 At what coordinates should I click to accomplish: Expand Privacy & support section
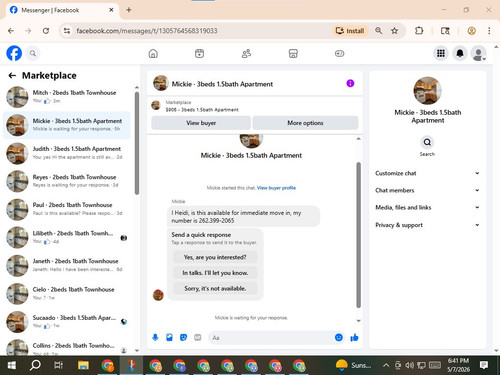pyautogui.click(x=427, y=225)
